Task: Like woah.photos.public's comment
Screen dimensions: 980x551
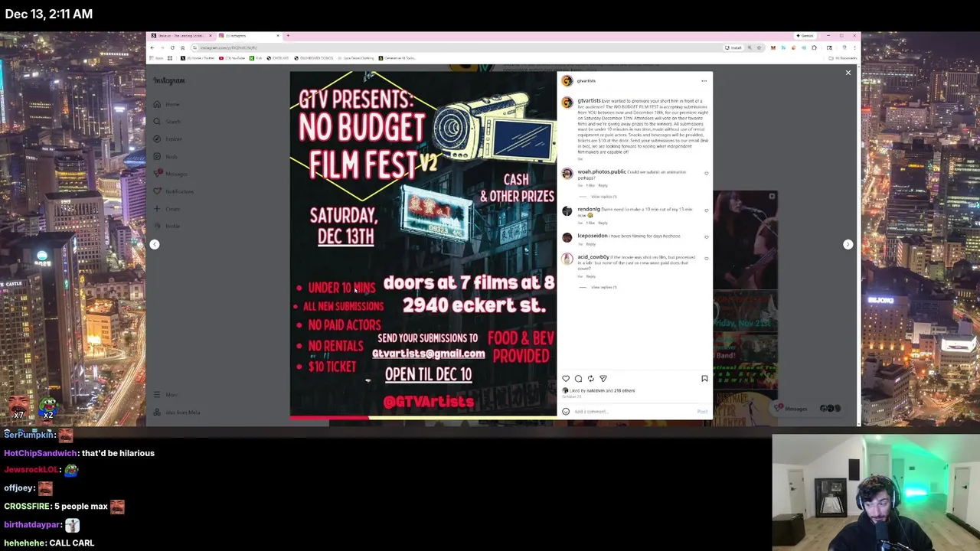Action: click(x=706, y=173)
